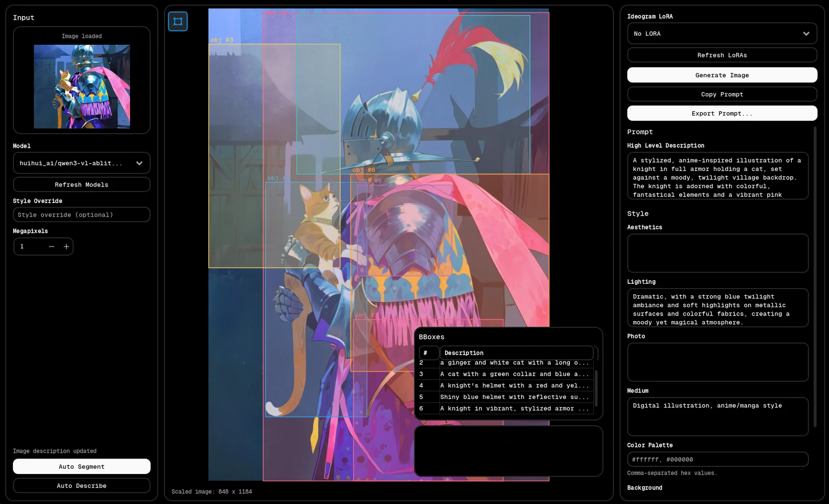This screenshot has width=829, height=504.
Task: Open the Ideogram LoRA dropdown
Action: coord(722,34)
